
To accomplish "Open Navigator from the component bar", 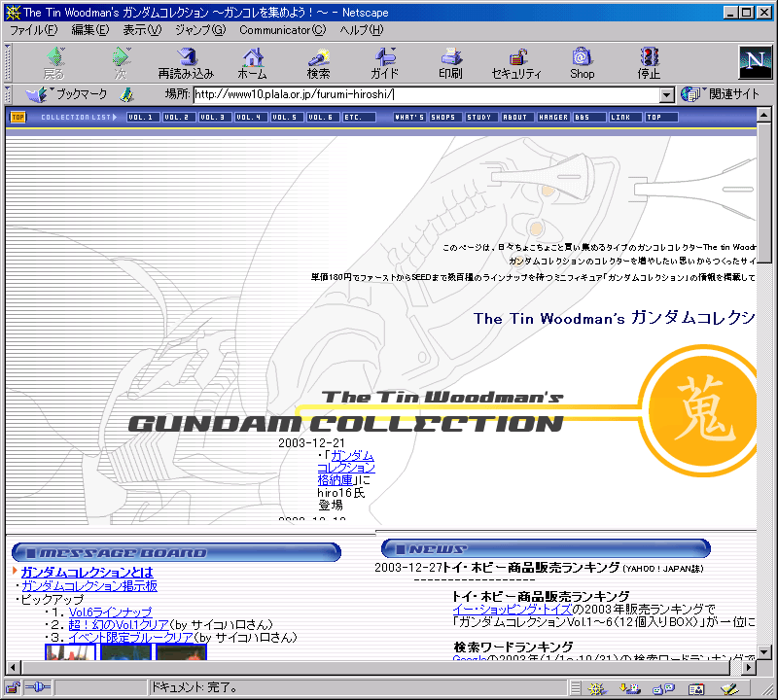I will point(597,688).
